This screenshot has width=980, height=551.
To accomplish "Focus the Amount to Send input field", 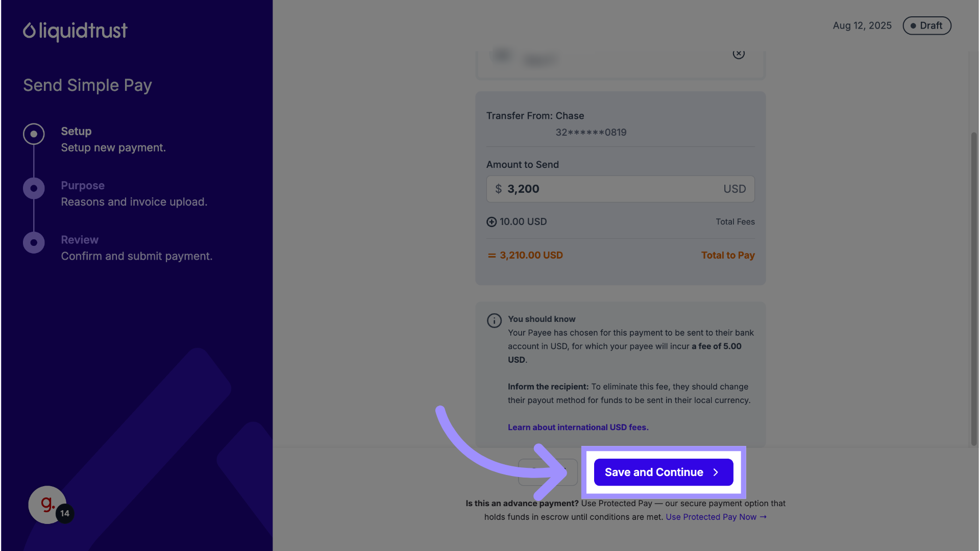I will pos(607,189).
